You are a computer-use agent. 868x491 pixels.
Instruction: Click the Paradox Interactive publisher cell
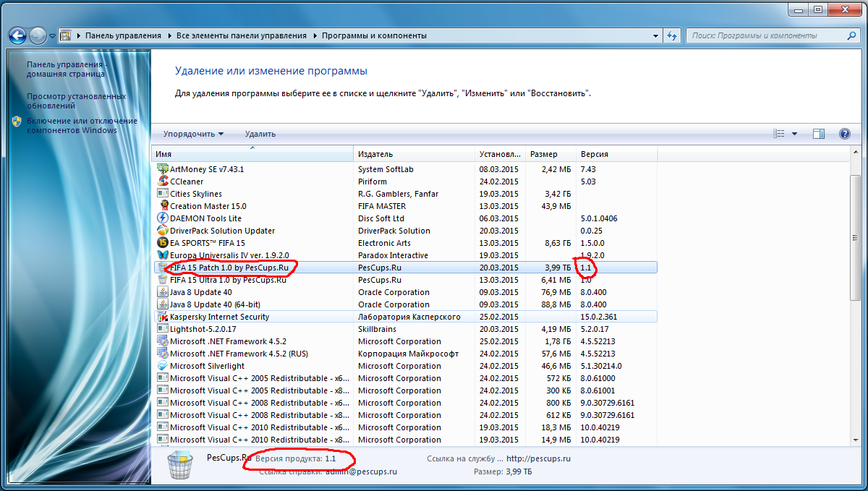tap(393, 255)
